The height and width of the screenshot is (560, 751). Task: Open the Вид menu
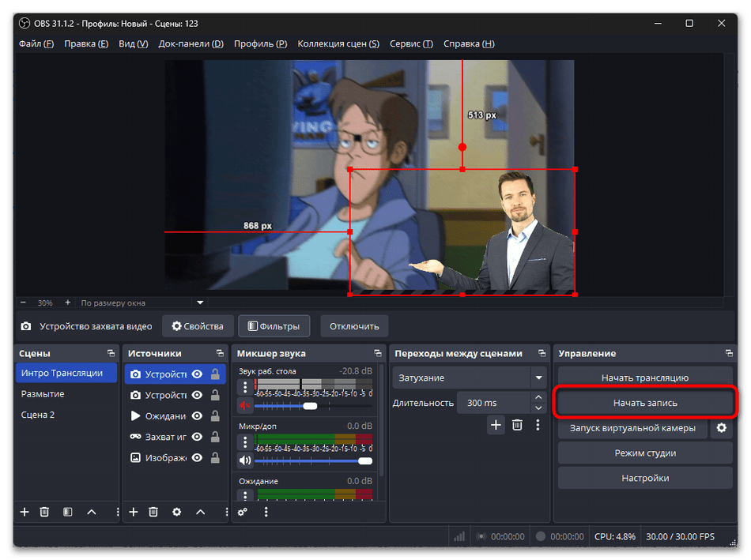133,43
